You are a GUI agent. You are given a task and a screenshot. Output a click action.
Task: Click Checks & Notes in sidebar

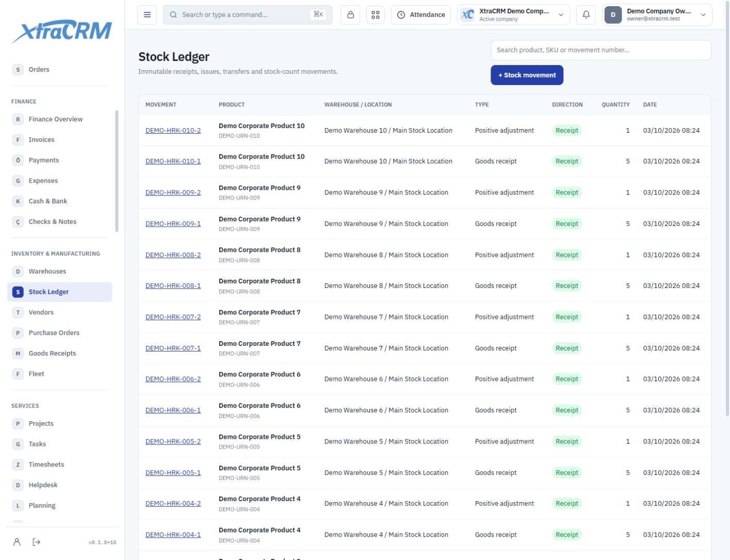[x=60, y=222]
